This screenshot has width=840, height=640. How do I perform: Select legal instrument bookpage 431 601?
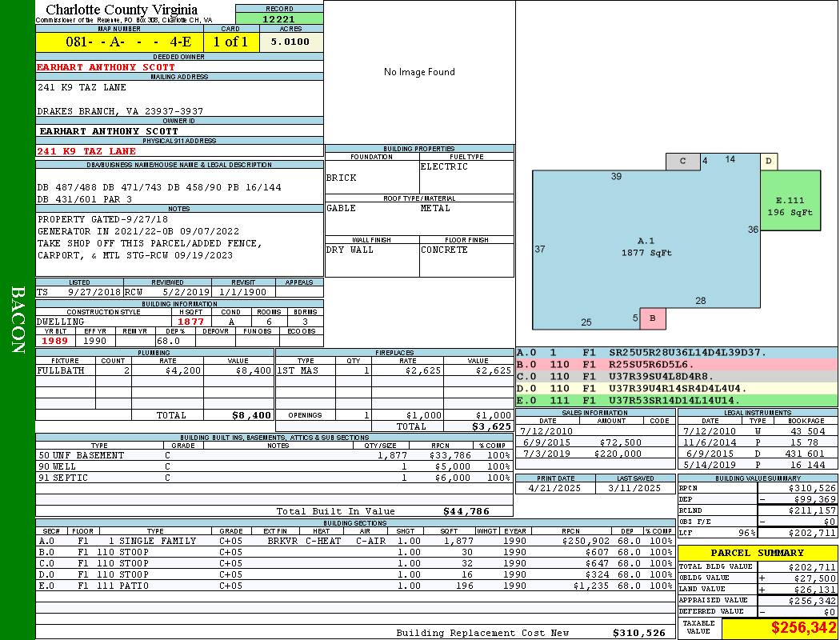tap(808, 454)
